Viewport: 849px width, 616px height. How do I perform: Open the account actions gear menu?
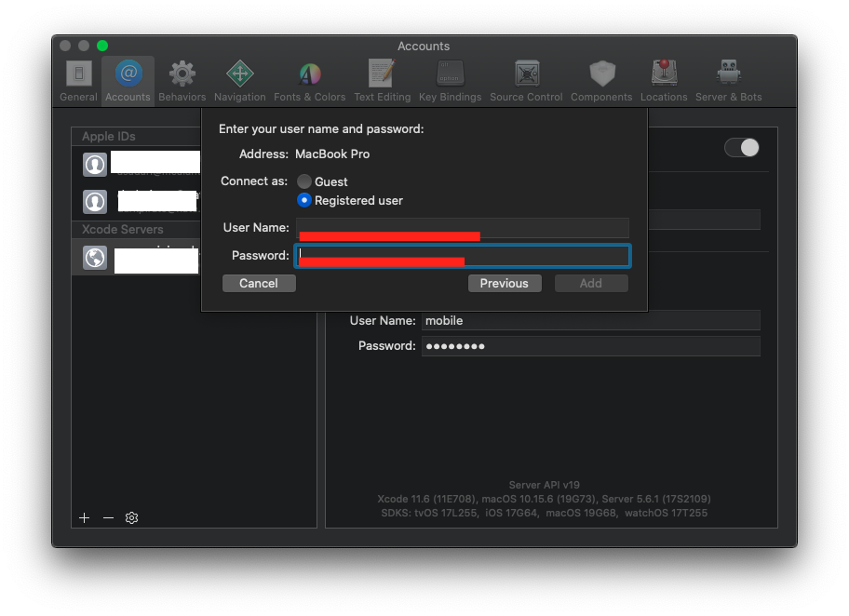point(131,518)
